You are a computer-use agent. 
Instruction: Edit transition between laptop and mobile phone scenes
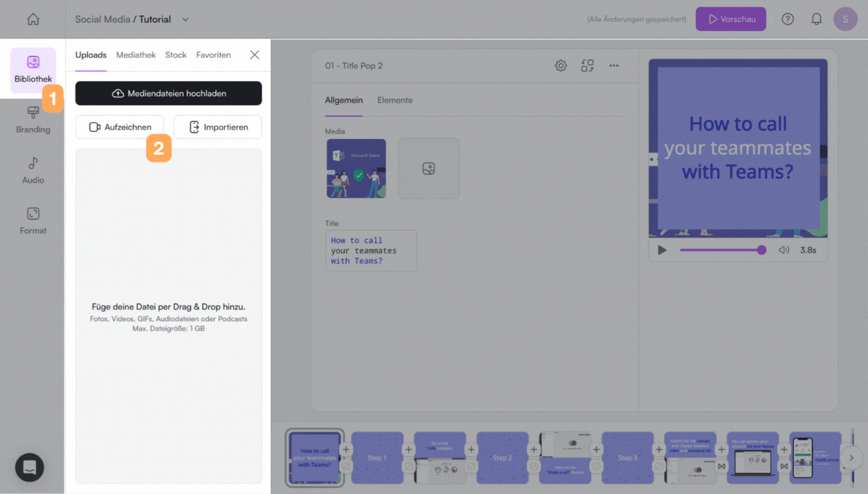(x=784, y=466)
